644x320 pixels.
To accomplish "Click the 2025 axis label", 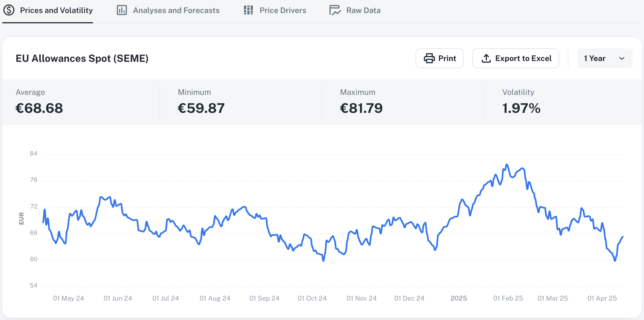I will pos(459,298).
